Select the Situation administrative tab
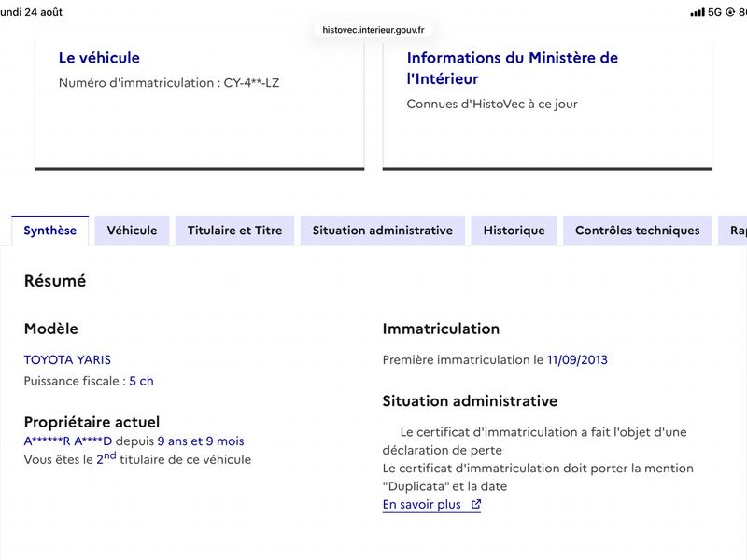The width and height of the screenshot is (747, 560). 383,231
